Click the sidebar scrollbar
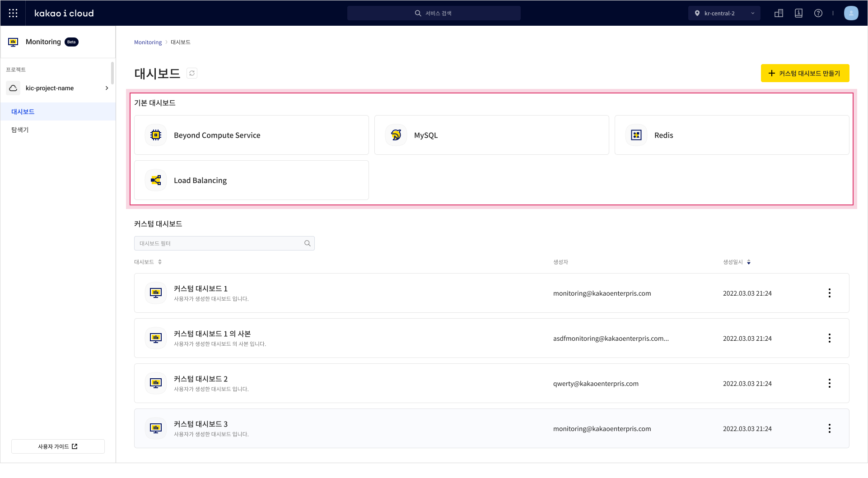Image resolution: width=868 pixels, height=478 pixels. 112,73
